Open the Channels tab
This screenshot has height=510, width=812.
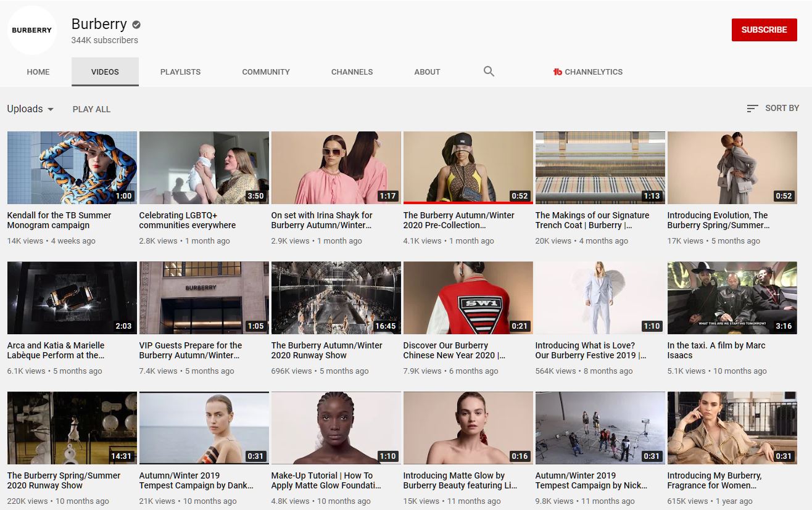[x=352, y=72]
